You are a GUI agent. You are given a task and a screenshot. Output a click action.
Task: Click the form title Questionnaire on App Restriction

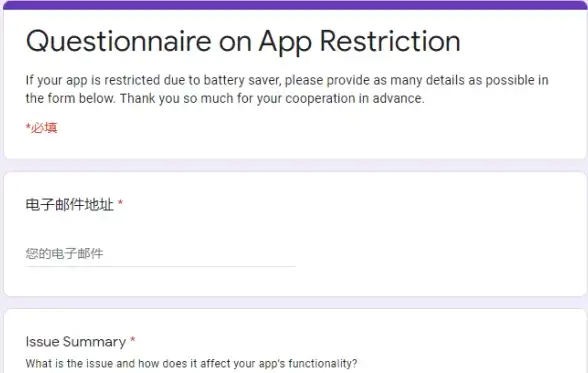[x=243, y=41]
